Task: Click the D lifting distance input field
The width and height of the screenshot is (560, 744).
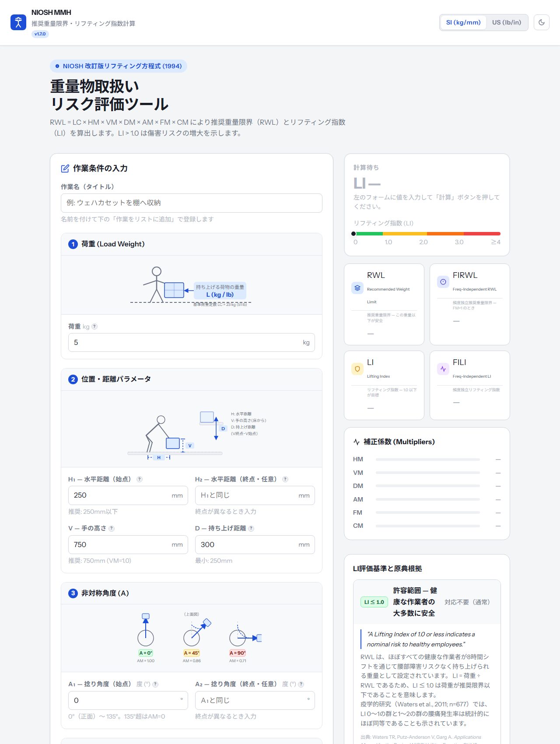Action: 255,545
